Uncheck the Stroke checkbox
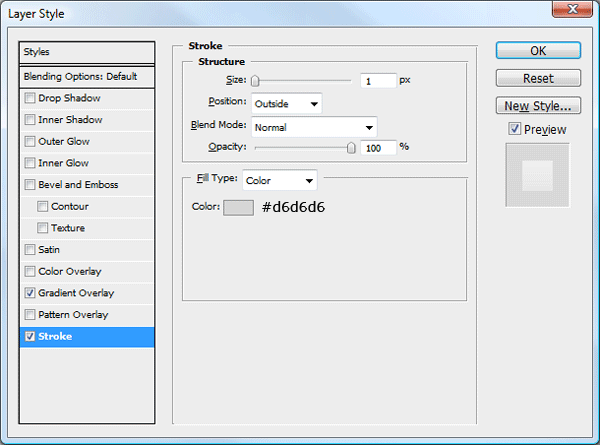This screenshot has height=445, width=600. click(30, 337)
